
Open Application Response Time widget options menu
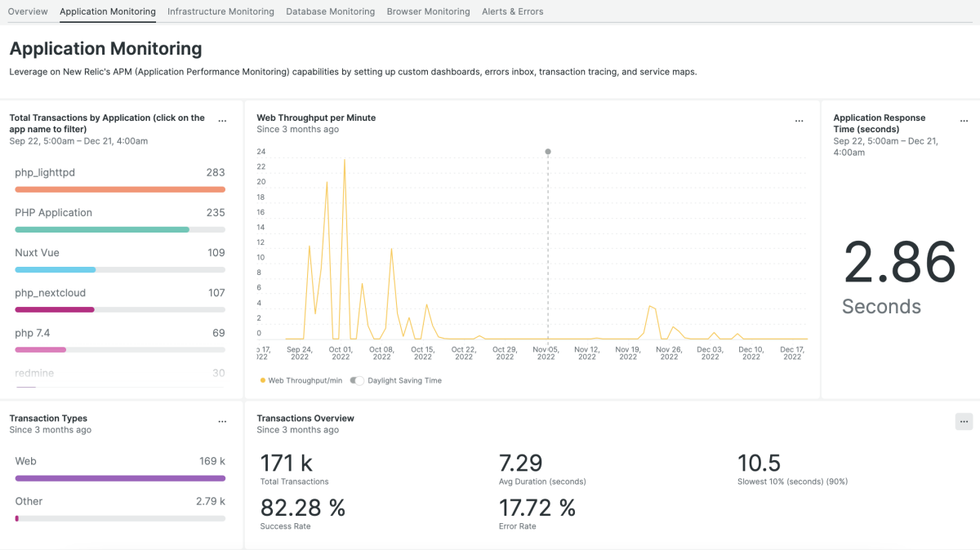pyautogui.click(x=964, y=121)
